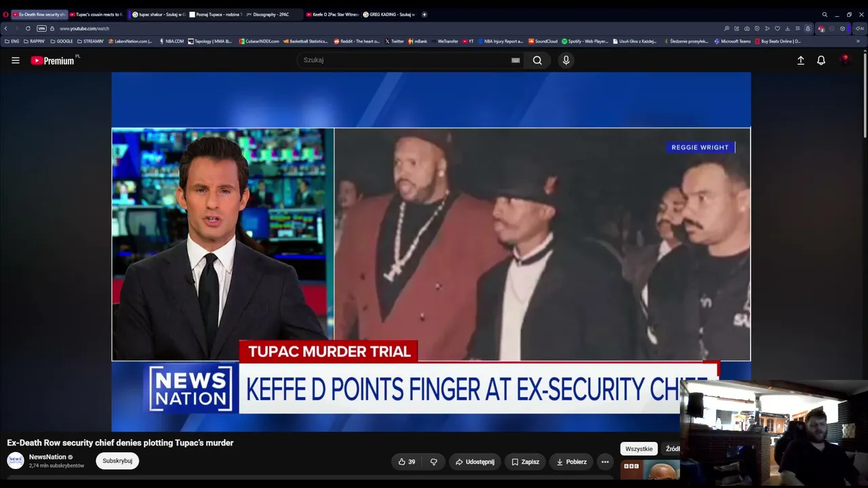The width and height of the screenshot is (868, 488).
Task: Switch to 'GREG KADING - Szukaj' tab
Action: coord(389,14)
